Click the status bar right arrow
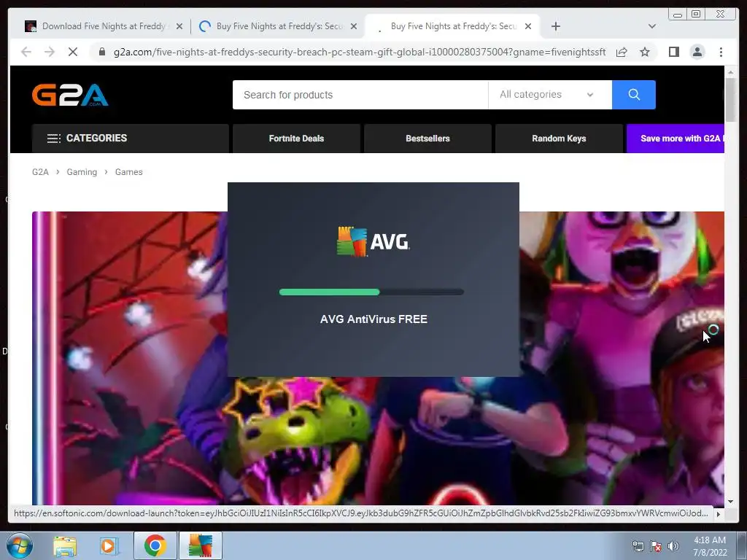The height and width of the screenshot is (560, 747). coord(719,514)
